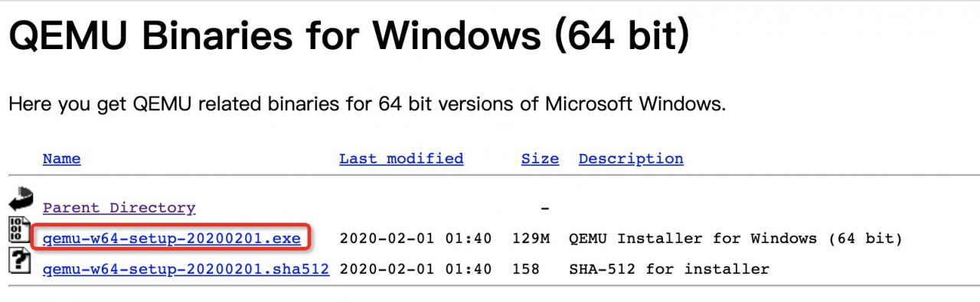Click the question mark icon for the sha512 file
The height and width of the screenshot is (302, 980).
tap(19, 261)
